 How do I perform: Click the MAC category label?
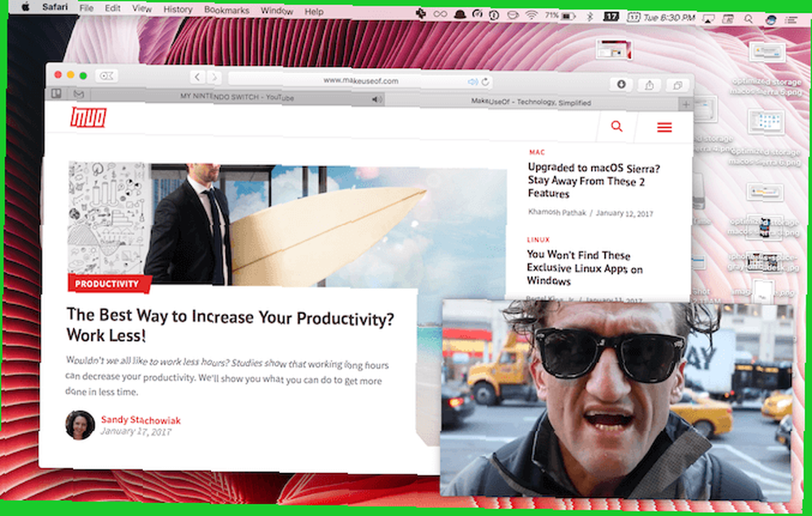coord(537,153)
